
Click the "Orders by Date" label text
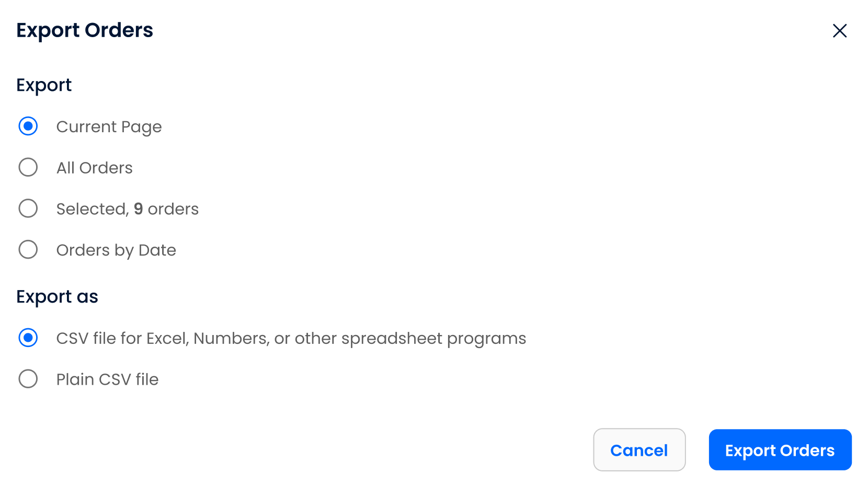(x=116, y=250)
